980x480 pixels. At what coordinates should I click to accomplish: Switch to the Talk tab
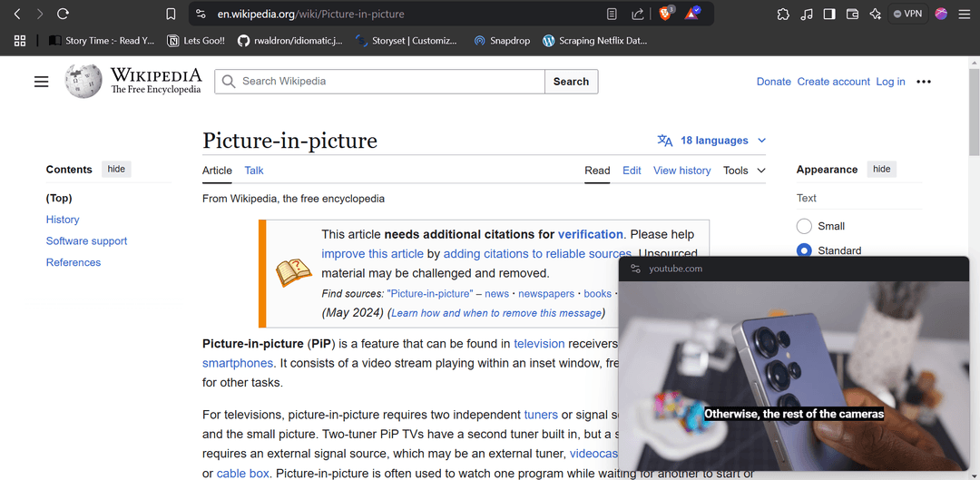tap(254, 171)
